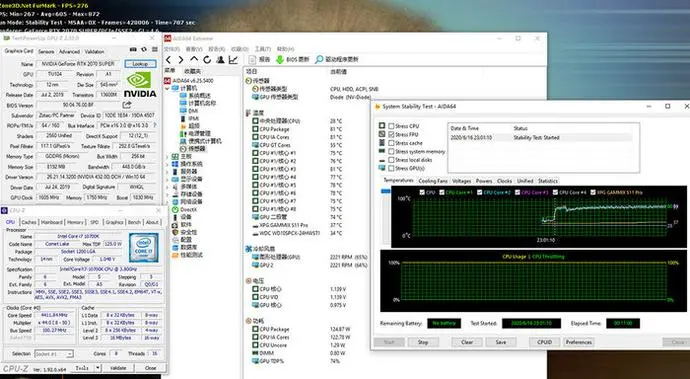Image resolution: width=690 pixels, height=379 pixels.
Task: Click the CPUID button in Stability Test
Action: 544,342
